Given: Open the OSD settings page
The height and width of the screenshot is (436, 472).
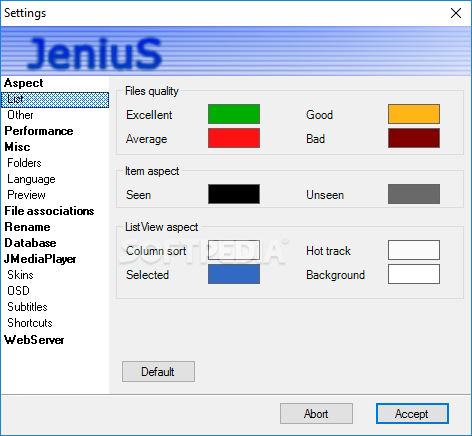Looking at the screenshot, I should coord(18,291).
